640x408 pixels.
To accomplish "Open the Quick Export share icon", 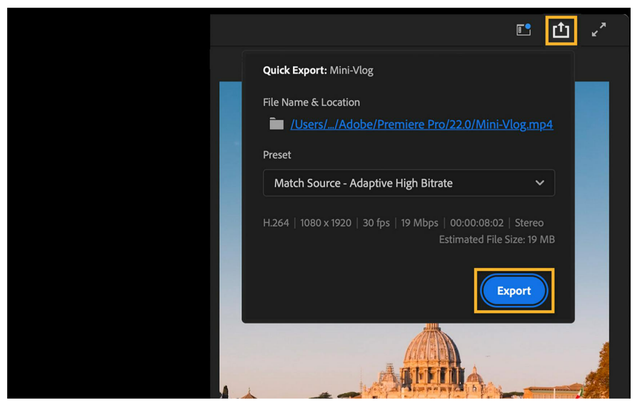I will coord(561,31).
